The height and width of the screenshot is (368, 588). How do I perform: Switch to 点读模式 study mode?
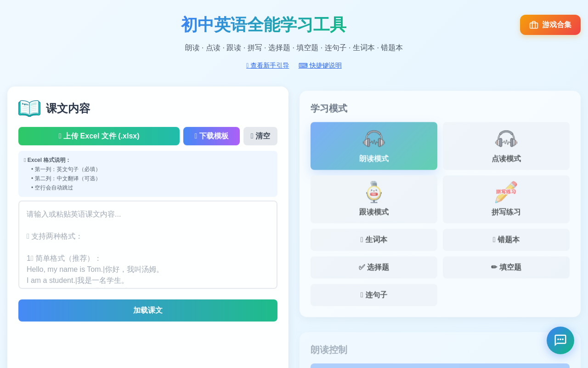coord(506,146)
